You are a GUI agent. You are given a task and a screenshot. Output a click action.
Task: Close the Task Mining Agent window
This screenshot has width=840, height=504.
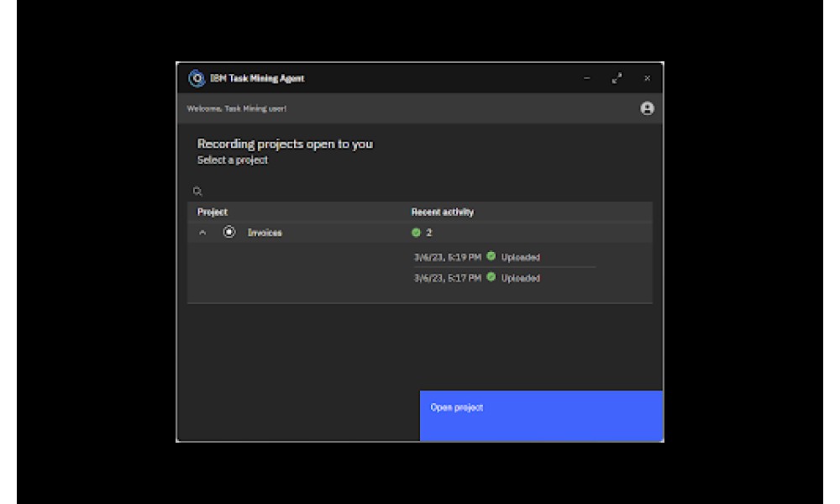pos(647,78)
